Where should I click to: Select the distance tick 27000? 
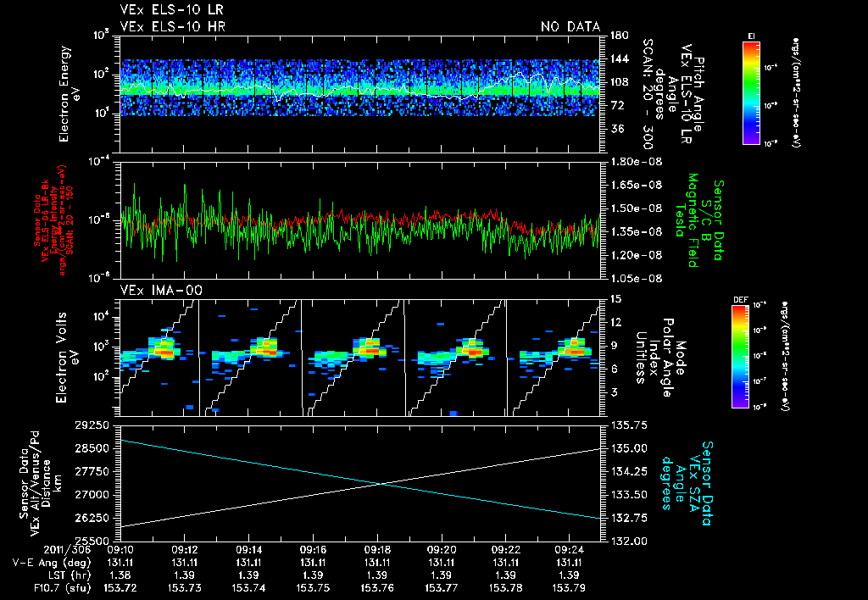(92, 495)
